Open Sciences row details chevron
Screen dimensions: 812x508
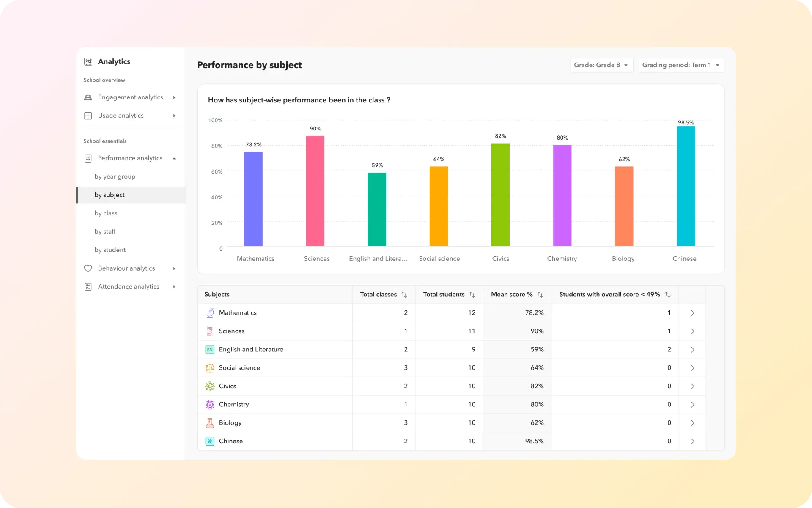(x=692, y=331)
